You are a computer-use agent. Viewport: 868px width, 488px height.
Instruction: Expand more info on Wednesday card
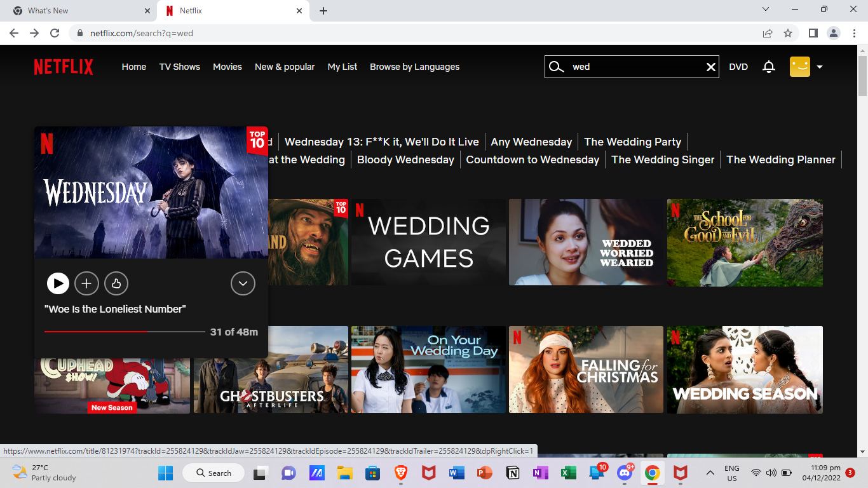pyautogui.click(x=243, y=283)
